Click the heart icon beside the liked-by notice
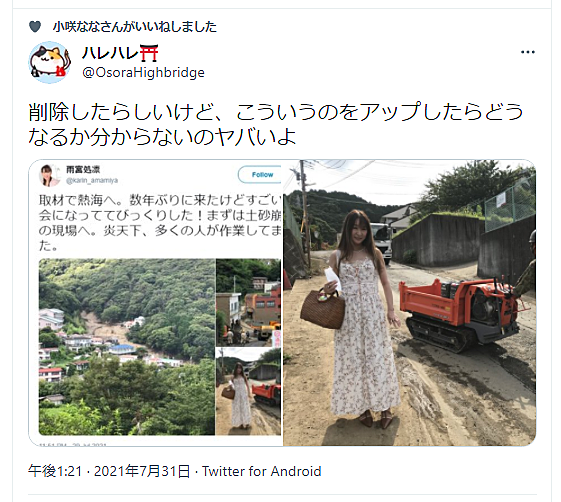Image resolution: width=561 pixels, height=502 pixels. 35,27
